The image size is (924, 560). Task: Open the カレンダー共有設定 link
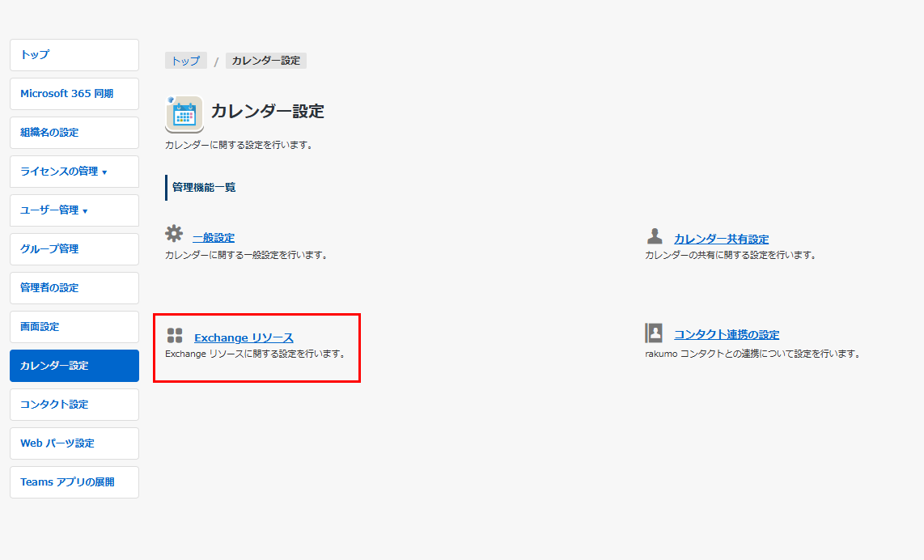point(721,239)
